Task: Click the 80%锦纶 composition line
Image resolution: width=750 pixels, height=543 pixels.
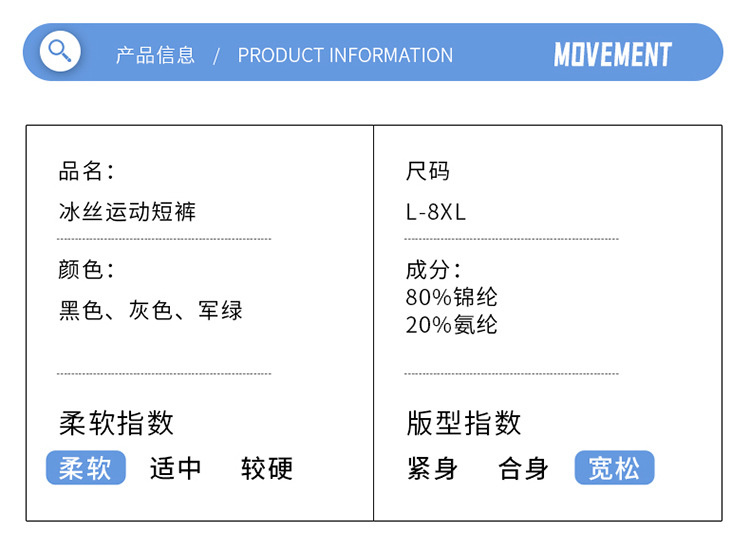Action: [x=452, y=297]
